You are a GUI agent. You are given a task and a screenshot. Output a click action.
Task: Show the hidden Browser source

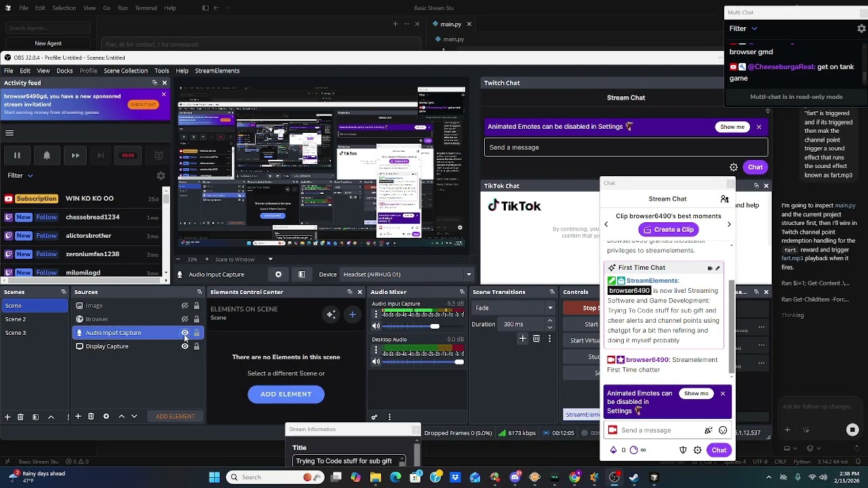pyautogui.click(x=184, y=319)
